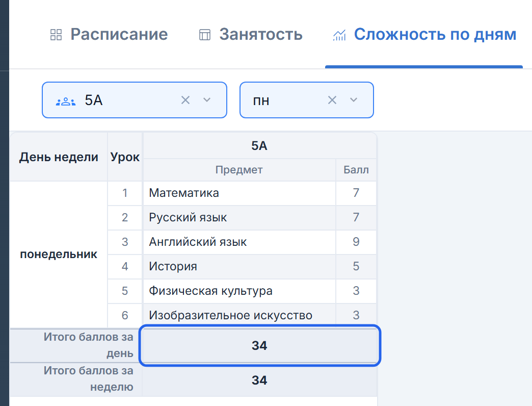Screen dimensions: 532x406
Task: Click the пн value in the day field
Action: pos(261,101)
